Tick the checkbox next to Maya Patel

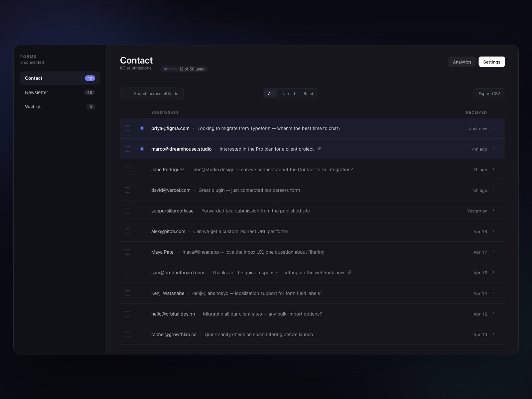click(127, 252)
